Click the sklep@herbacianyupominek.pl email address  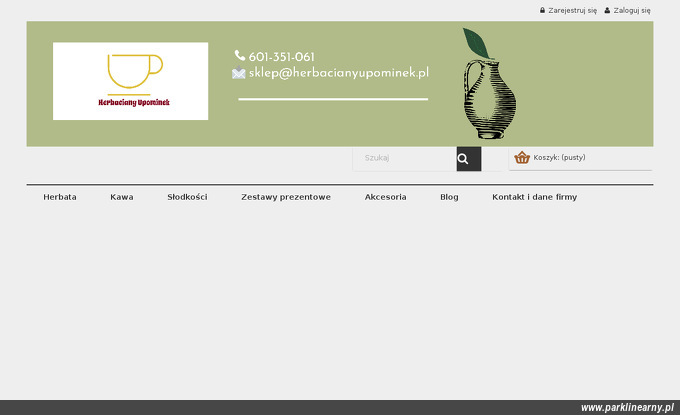tap(339, 73)
